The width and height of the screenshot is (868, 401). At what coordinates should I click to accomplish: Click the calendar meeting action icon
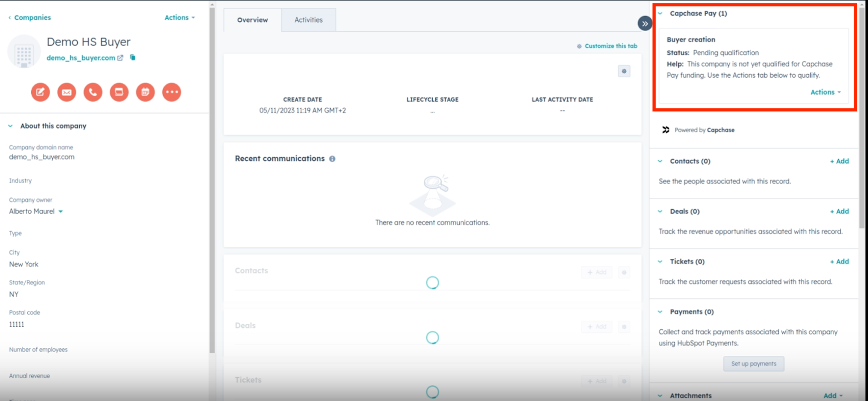coord(145,92)
